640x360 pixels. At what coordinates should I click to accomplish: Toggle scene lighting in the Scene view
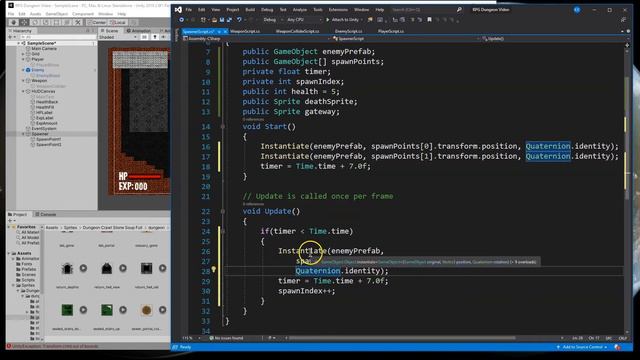155,37
